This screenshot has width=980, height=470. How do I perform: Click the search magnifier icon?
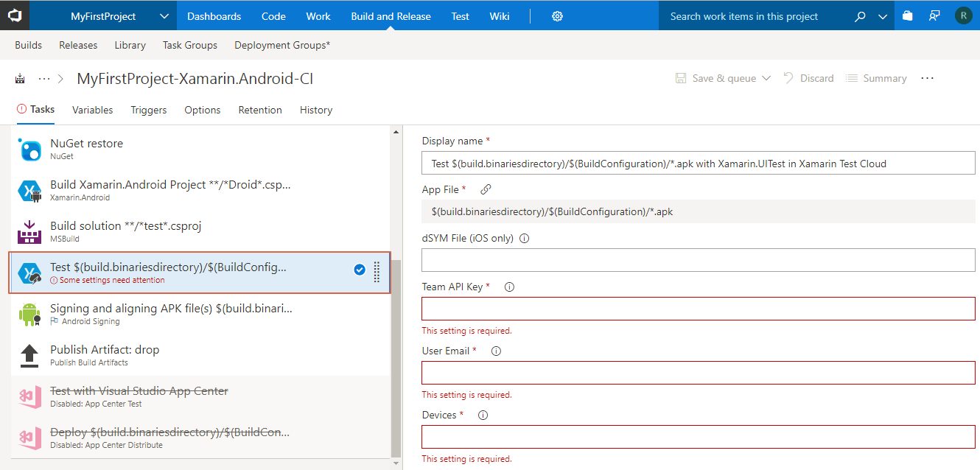point(860,16)
